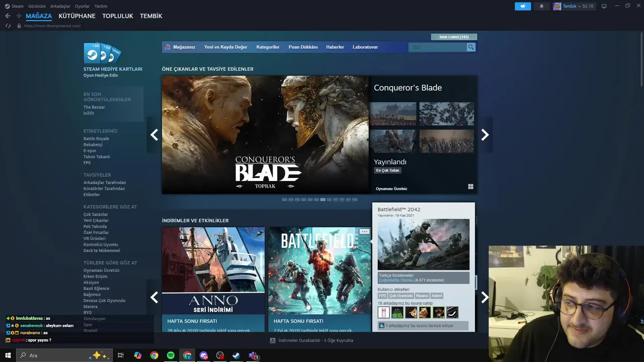Show previous featured game
Viewport: 644px width, 362px height.
pyautogui.click(x=154, y=135)
